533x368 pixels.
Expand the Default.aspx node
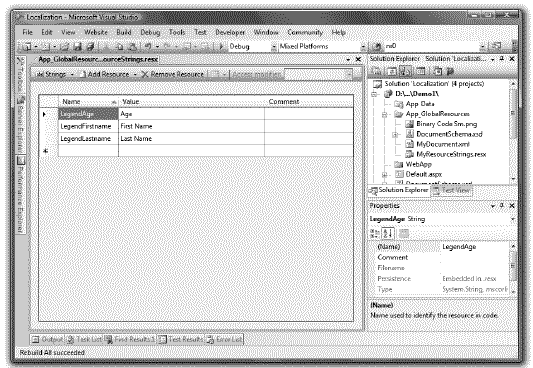pos(384,175)
